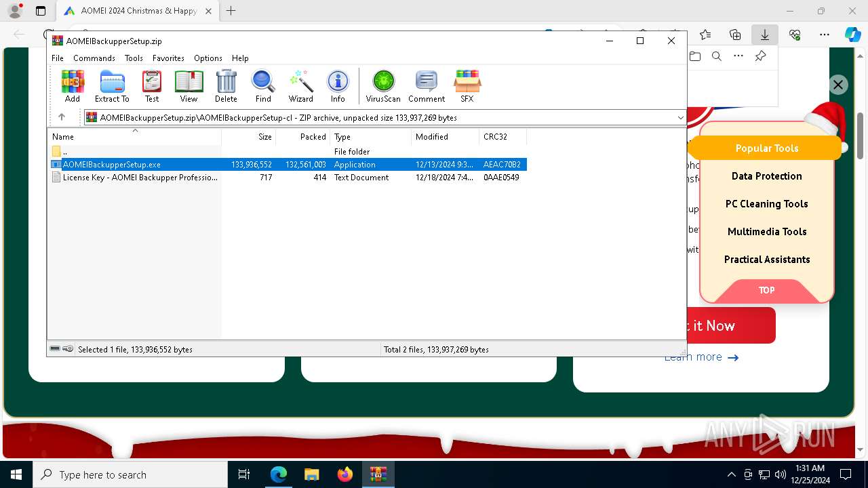Screen dimensions: 868x488
Task: Click Multimedia Tools in the sidebar
Action: click(767, 232)
